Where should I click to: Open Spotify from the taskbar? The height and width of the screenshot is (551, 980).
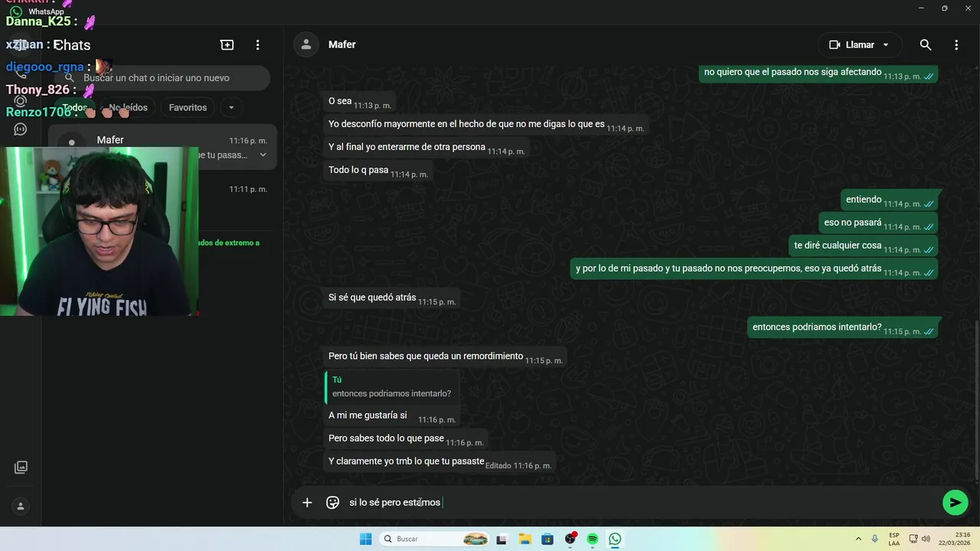coord(593,539)
